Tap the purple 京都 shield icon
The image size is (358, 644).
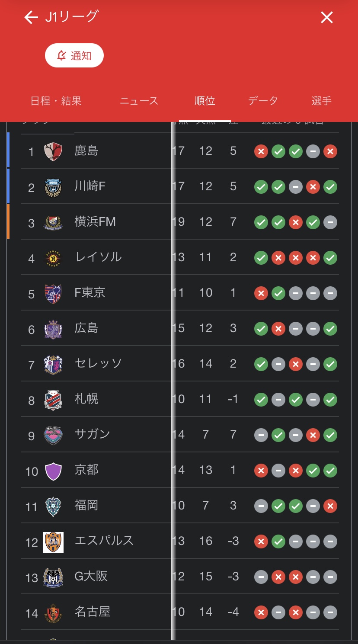53,471
